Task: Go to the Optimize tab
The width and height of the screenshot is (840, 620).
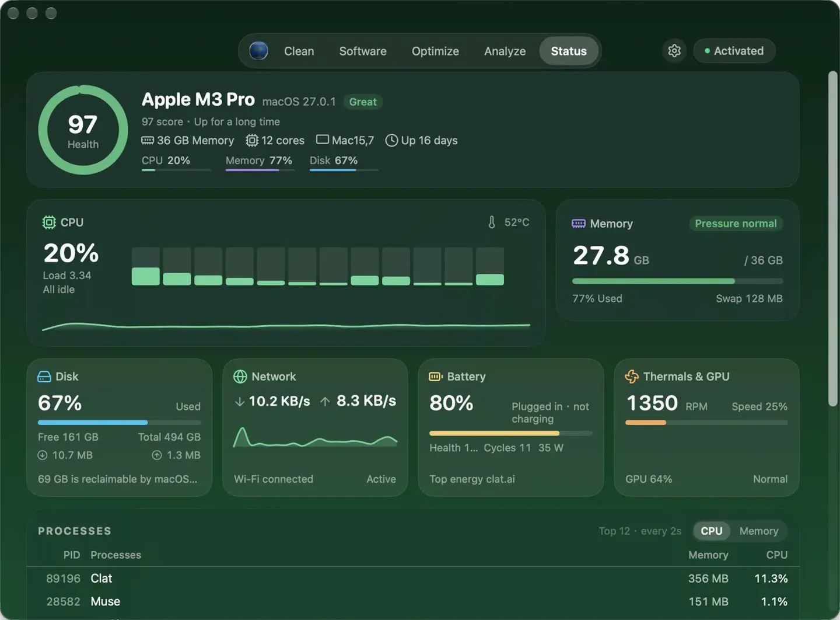Action: coord(435,51)
